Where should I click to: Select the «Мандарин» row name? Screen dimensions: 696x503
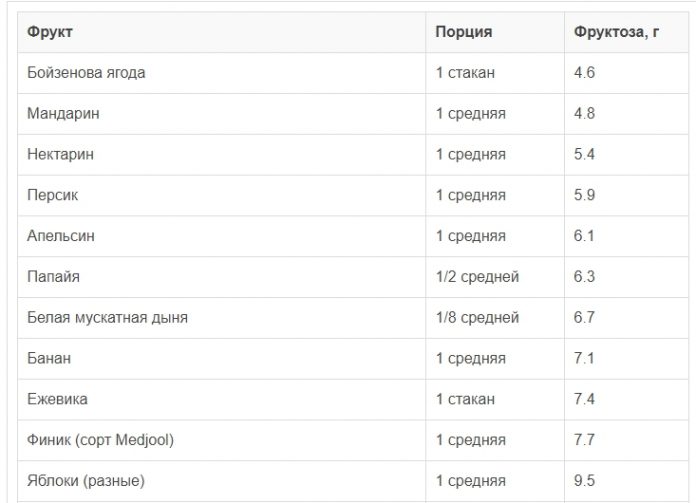[x=64, y=114]
